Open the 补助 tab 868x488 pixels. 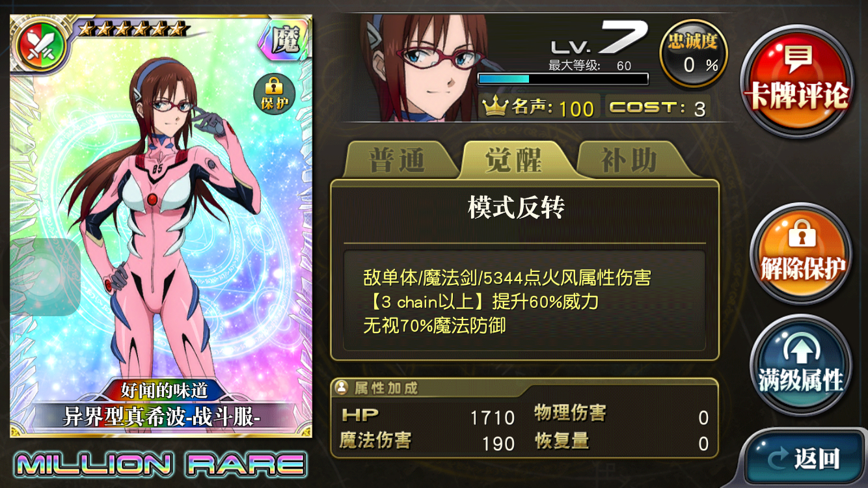click(x=629, y=160)
